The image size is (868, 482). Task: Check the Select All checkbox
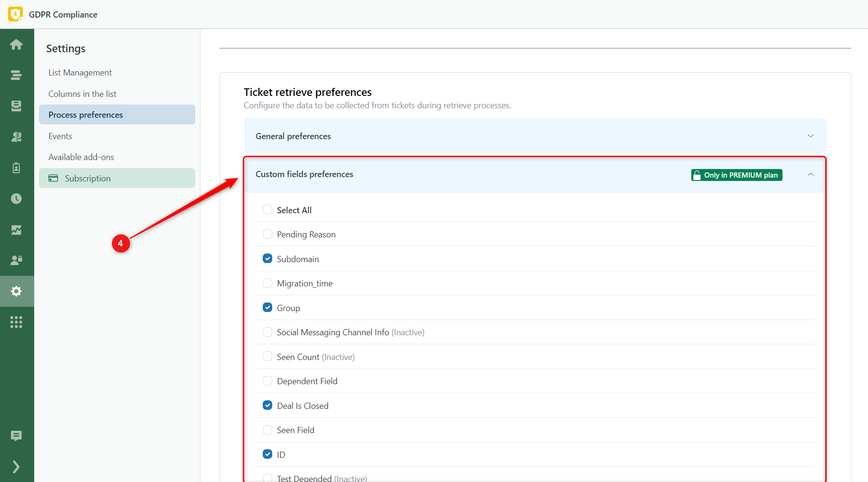tap(267, 210)
